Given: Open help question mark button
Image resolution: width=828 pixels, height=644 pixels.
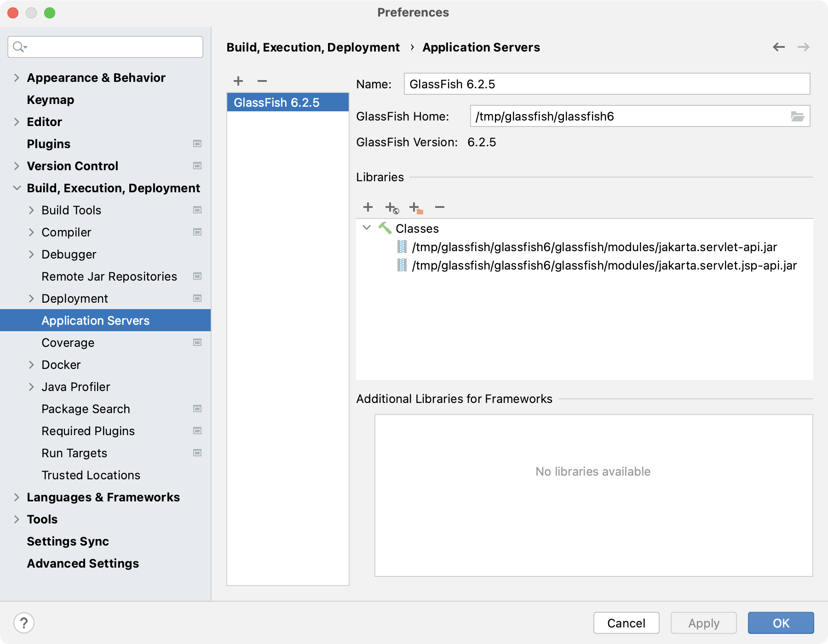Looking at the screenshot, I should (24, 623).
